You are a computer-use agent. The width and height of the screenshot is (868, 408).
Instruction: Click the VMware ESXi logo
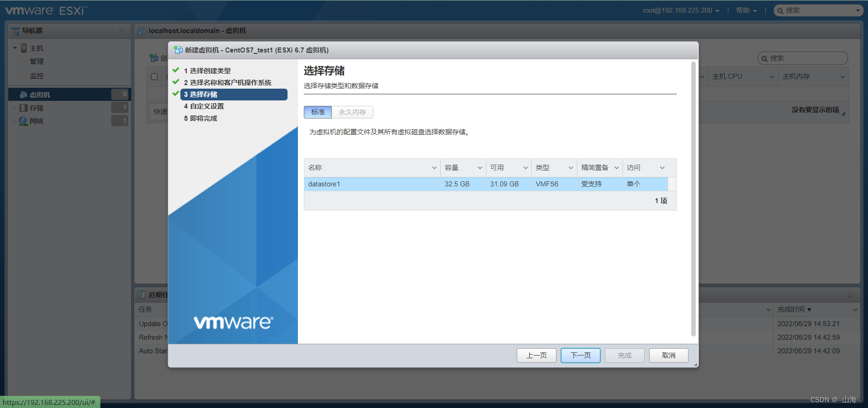pos(46,10)
